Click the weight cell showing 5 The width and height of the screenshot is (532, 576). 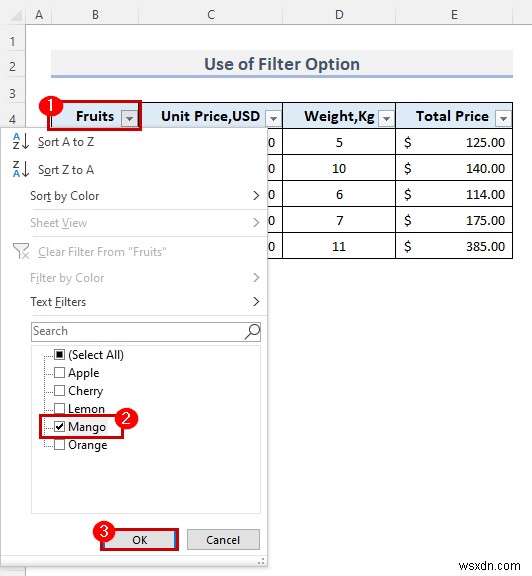tap(339, 142)
